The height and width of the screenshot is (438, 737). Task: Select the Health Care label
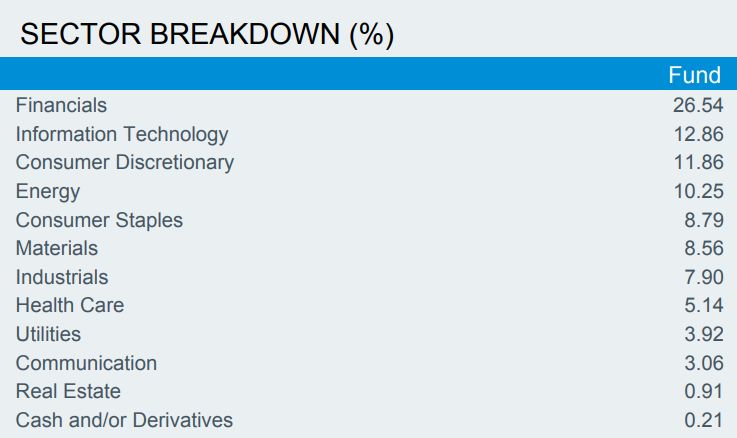[70, 306]
